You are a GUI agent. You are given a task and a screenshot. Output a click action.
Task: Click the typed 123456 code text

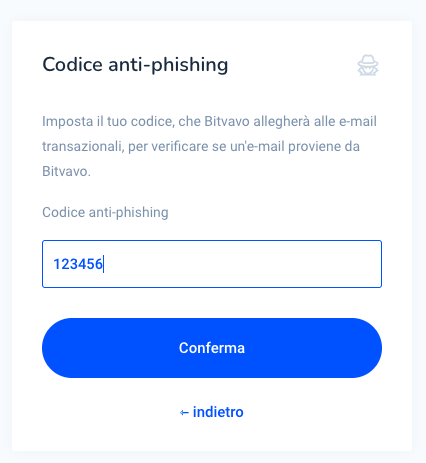(x=78, y=264)
